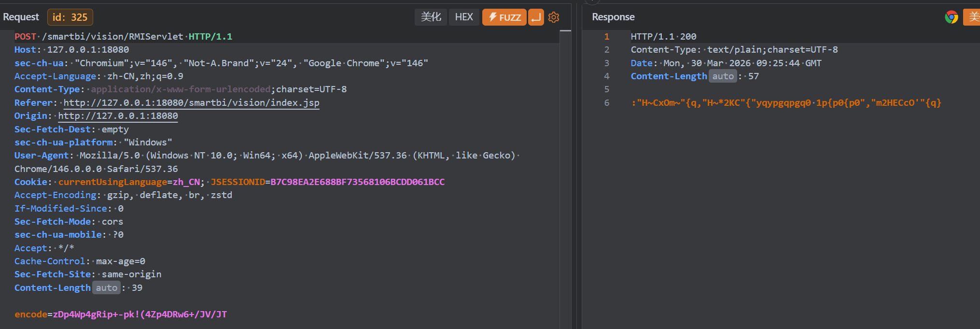Click the Origin URL http://127.0.0.1:18080

point(118,116)
